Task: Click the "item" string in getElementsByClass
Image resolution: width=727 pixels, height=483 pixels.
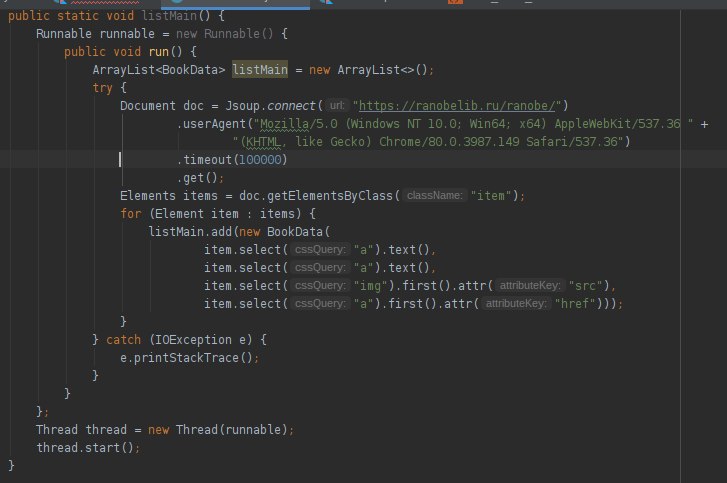Action: (491, 196)
